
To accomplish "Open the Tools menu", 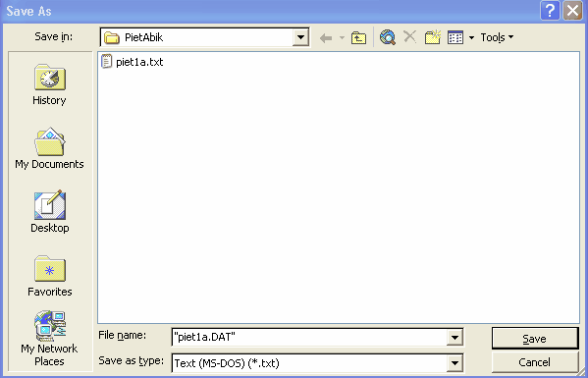I will click(x=497, y=37).
